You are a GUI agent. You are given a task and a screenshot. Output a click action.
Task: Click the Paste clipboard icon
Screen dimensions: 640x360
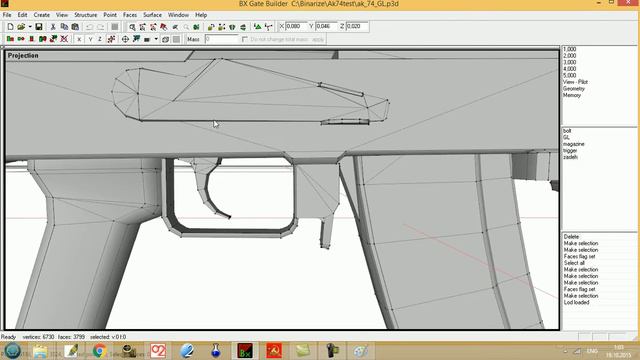[75, 27]
